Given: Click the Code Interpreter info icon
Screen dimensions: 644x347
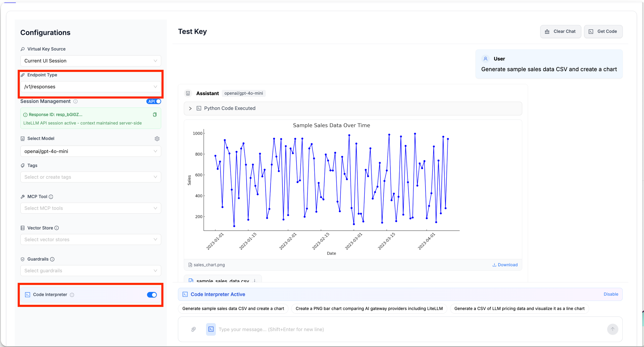Looking at the screenshot, I should point(72,295).
